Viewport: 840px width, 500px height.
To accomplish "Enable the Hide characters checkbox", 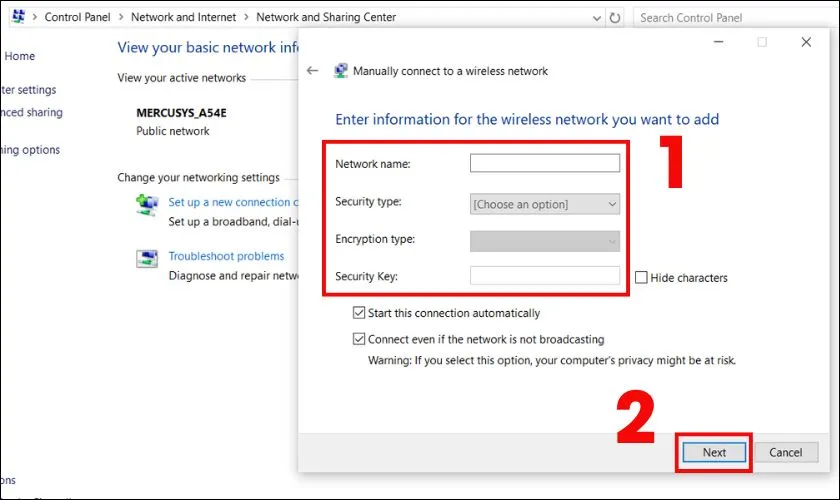I will coord(641,278).
